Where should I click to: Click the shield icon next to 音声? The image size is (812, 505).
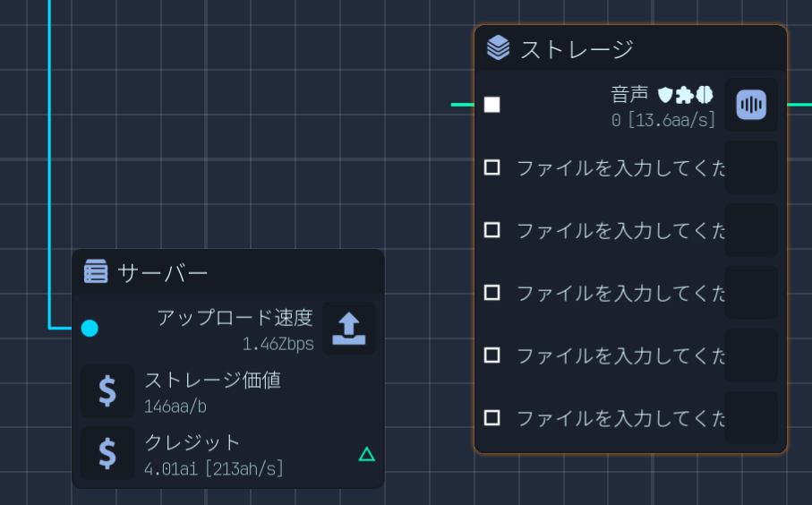click(x=665, y=94)
